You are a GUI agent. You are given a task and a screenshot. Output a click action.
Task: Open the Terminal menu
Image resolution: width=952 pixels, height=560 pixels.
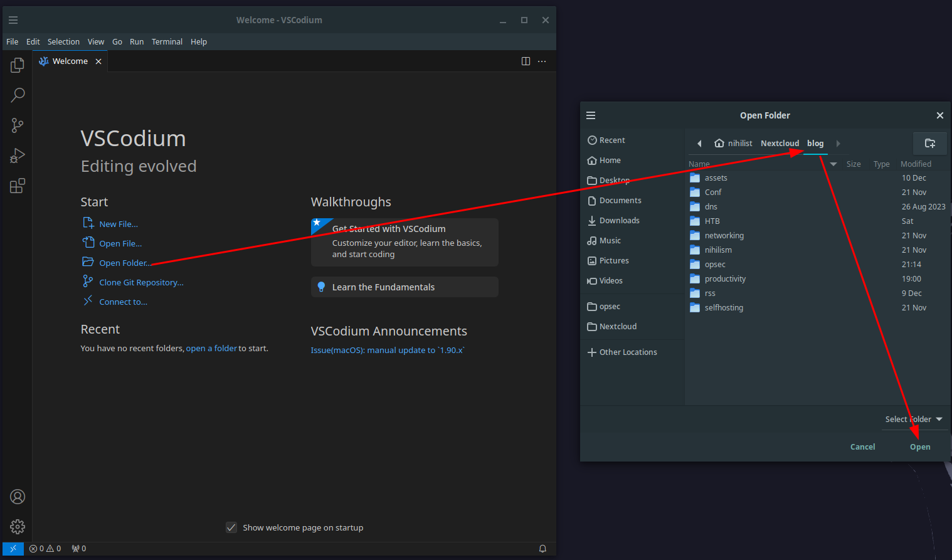[167, 42]
